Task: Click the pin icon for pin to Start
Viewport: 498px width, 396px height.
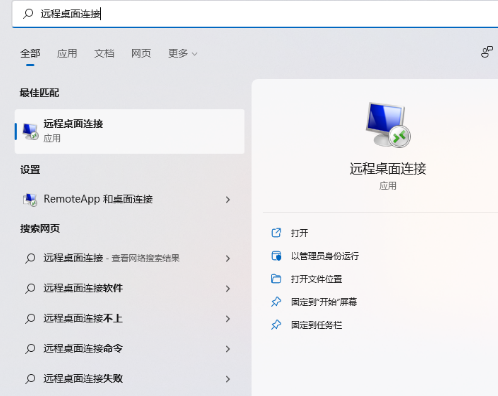Action: click(276, 302)
